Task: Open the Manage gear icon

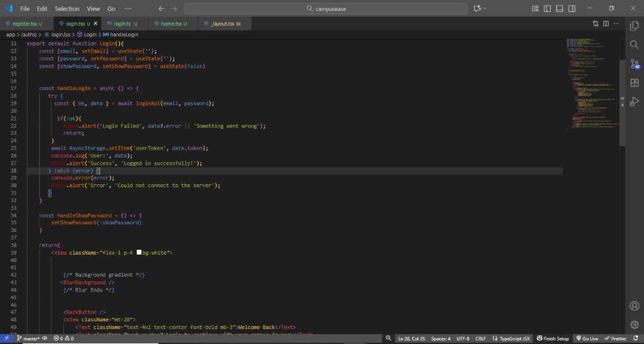Action: click(x=634, y=325)
